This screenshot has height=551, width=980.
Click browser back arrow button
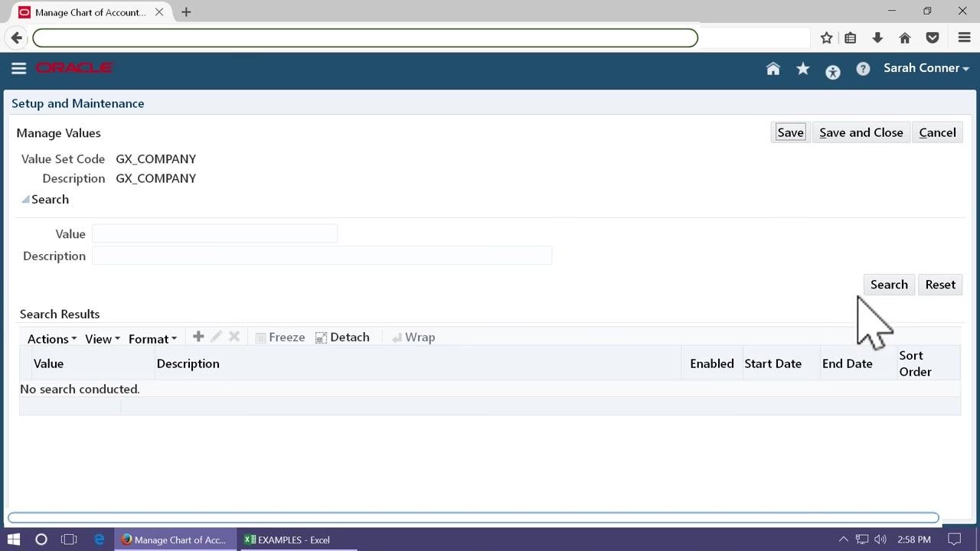pyautogui.click(x=17, y=37)
